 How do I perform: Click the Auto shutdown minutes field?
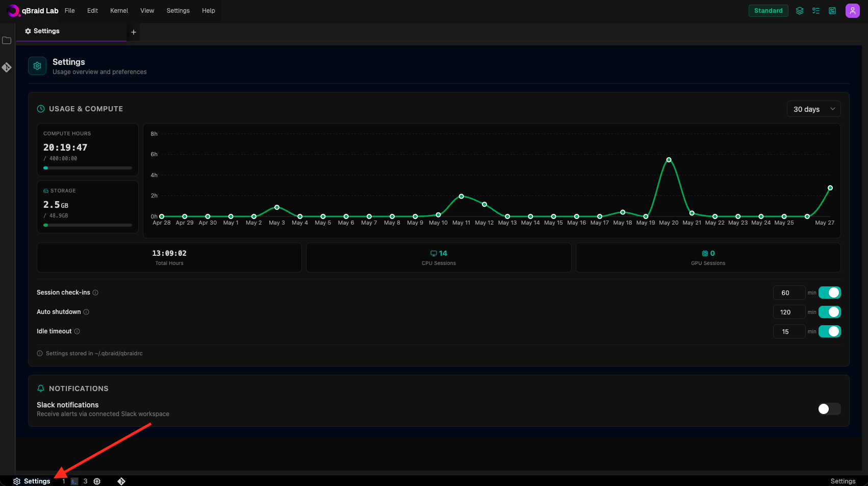(789, 312)
